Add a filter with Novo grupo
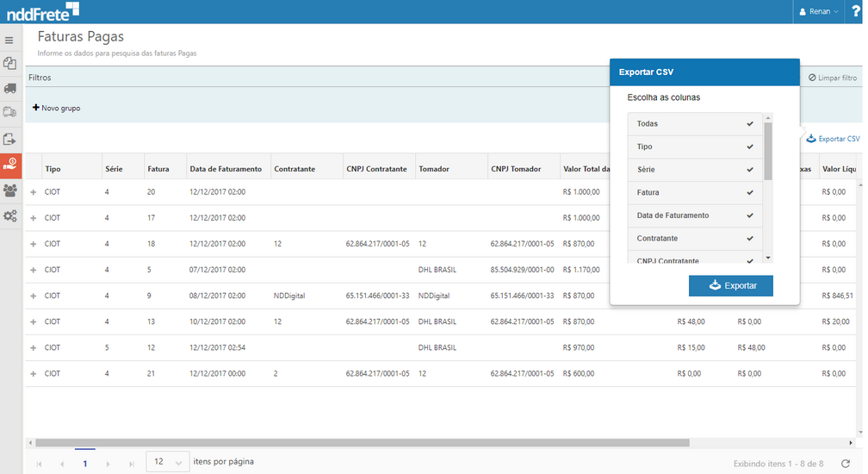868x474 pixels. (57, 108)
